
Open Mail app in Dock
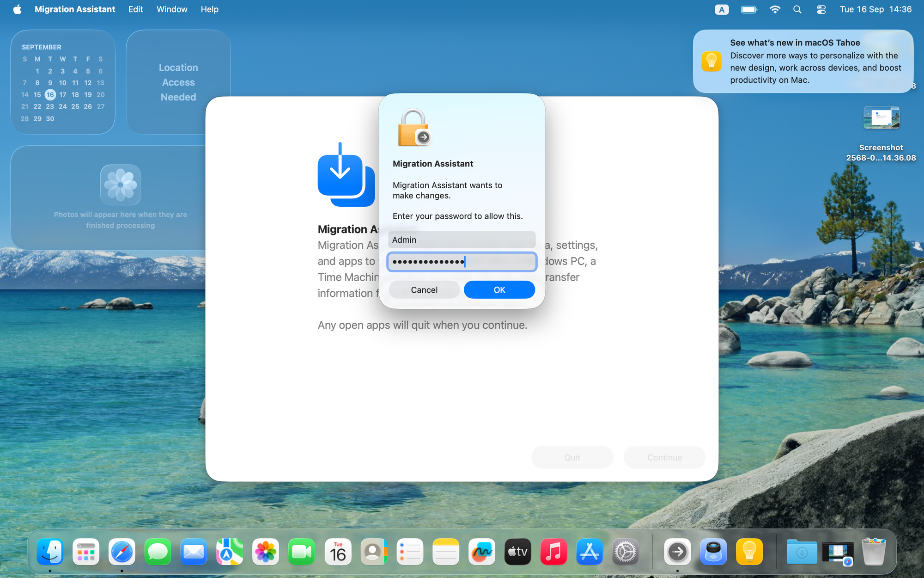pyautogui.click(x=194, y=552)
